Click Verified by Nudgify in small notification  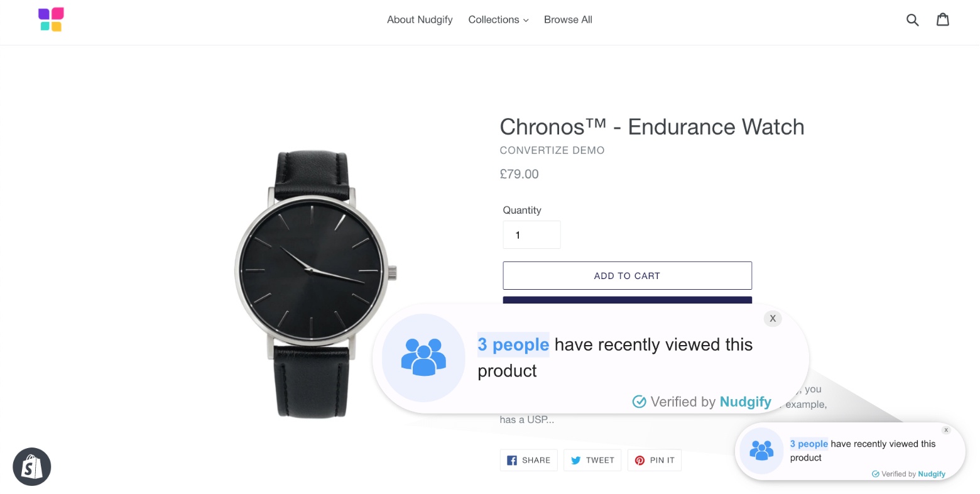[x=908, y=474]
